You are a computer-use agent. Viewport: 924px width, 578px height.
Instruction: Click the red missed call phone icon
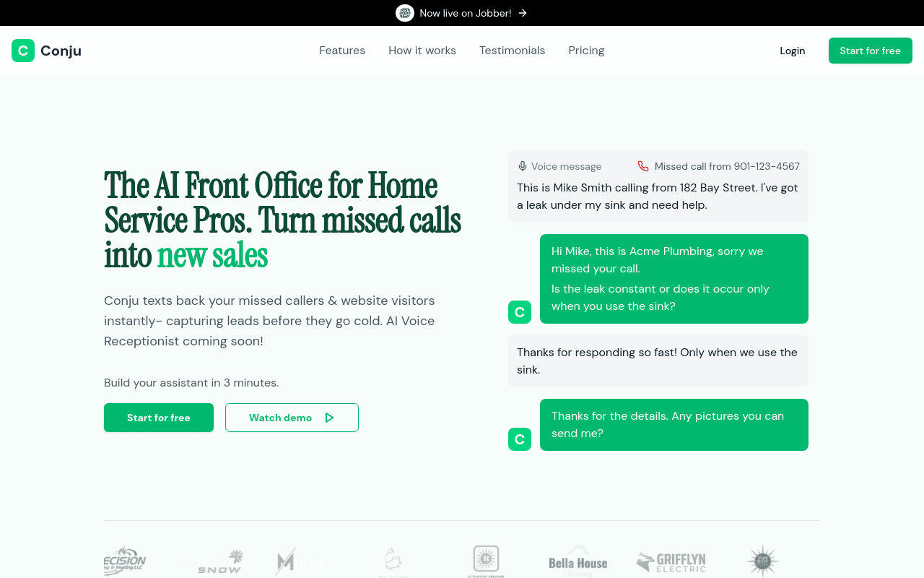[643, 166]
